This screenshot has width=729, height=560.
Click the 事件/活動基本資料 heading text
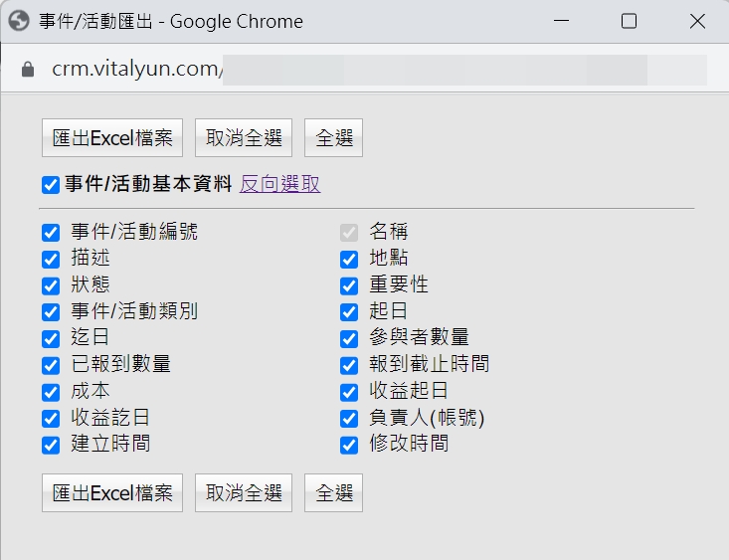148,184
